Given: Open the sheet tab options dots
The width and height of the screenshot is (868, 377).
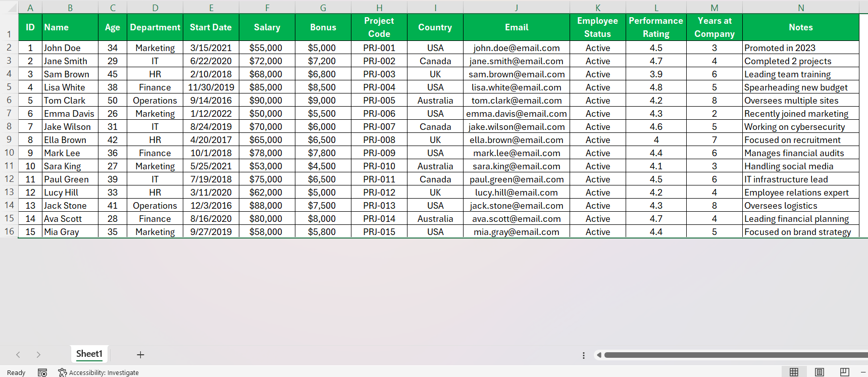Looking at the screenshot, I should [x=584, y=355].
